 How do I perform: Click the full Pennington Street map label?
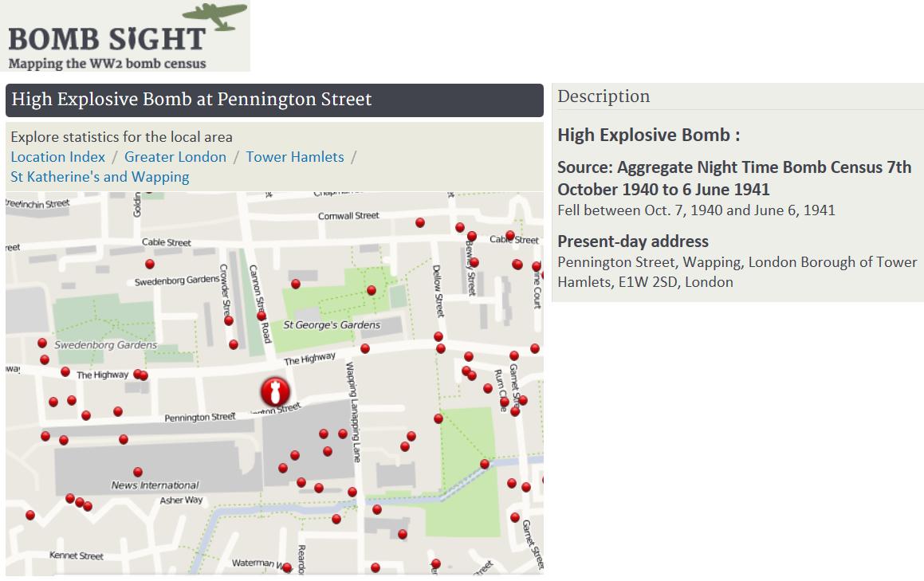pos(200,417)
